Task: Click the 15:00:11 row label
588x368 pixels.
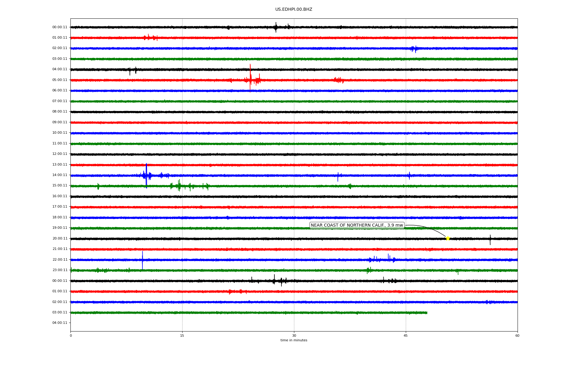Action: tap(60, 186)
